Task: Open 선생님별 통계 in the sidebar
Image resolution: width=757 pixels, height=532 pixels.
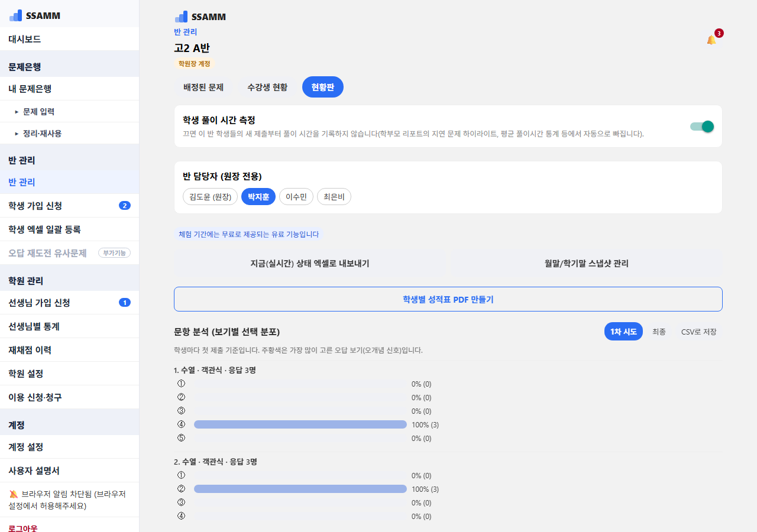Action: tap(70, 326)
